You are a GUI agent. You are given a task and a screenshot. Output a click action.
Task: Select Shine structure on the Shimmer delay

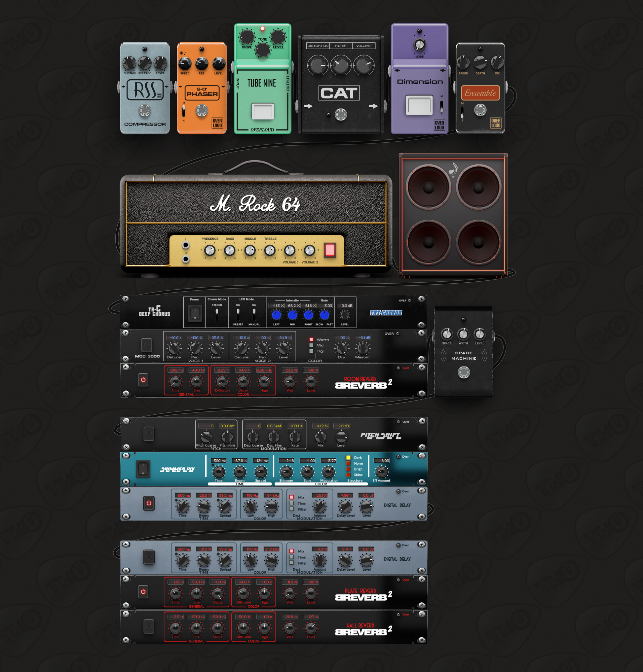pos(348,475)
